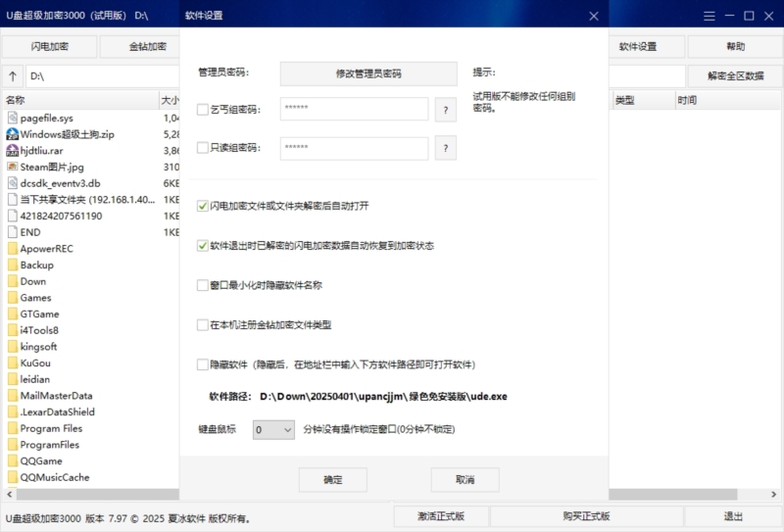Image resolution: width=784 pixels, height=532 pixels.
Task: Sort file list by 名称 column
Action: click(81, 100)
